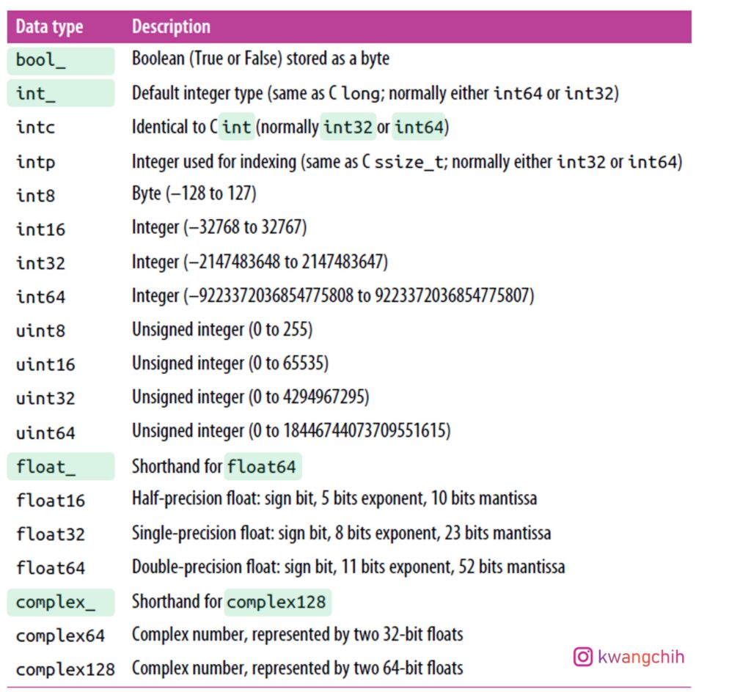
Task: Click the "Description" column header
Action: tap(171, 28)
